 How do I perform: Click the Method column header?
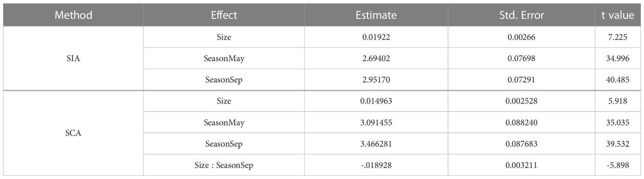click(x=74, y=15)
